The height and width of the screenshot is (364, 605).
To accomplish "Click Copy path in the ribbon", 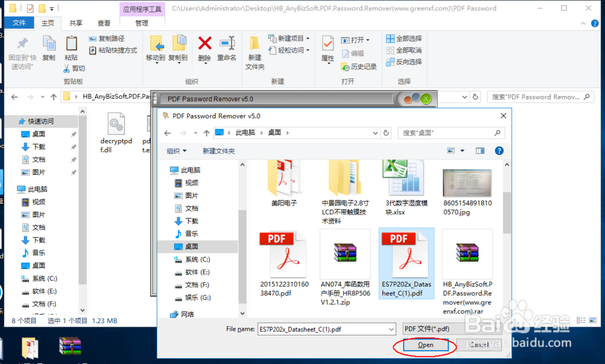I will coord(107,39).
